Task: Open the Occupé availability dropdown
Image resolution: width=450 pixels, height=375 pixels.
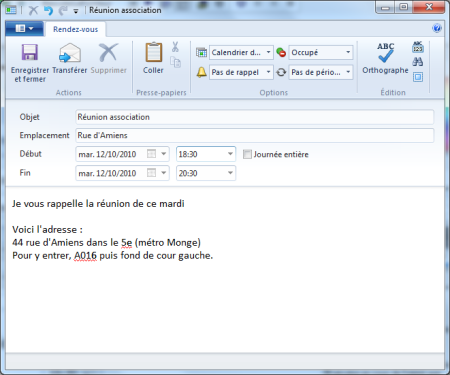Action: click(321, 52)
